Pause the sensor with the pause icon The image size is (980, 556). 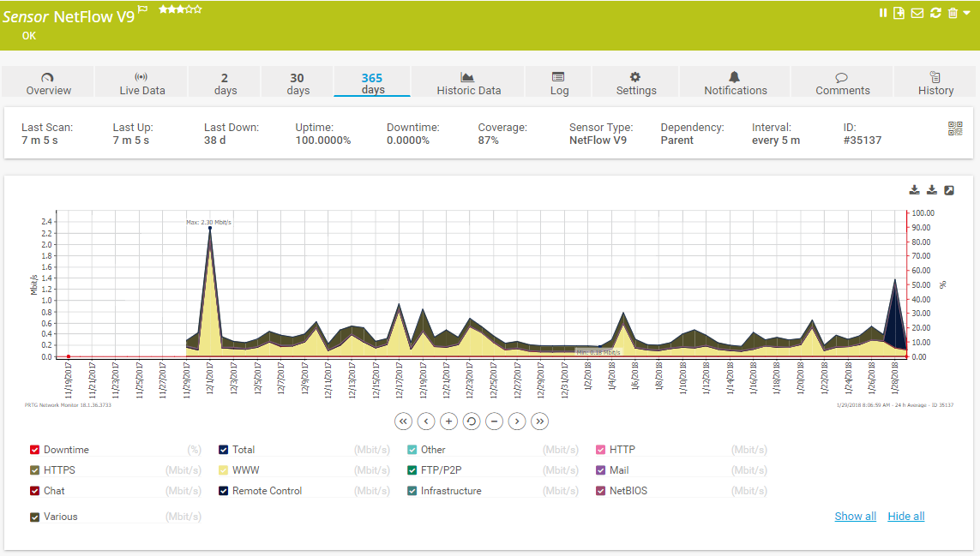pyautogui.click(x=883, y=13)
